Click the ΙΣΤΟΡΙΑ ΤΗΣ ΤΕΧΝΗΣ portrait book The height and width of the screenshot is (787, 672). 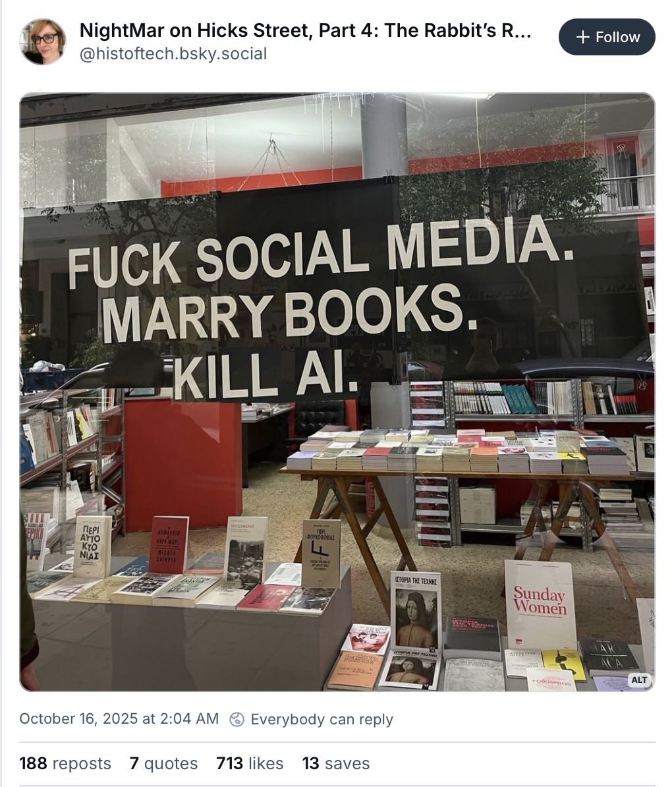point(416,611)
